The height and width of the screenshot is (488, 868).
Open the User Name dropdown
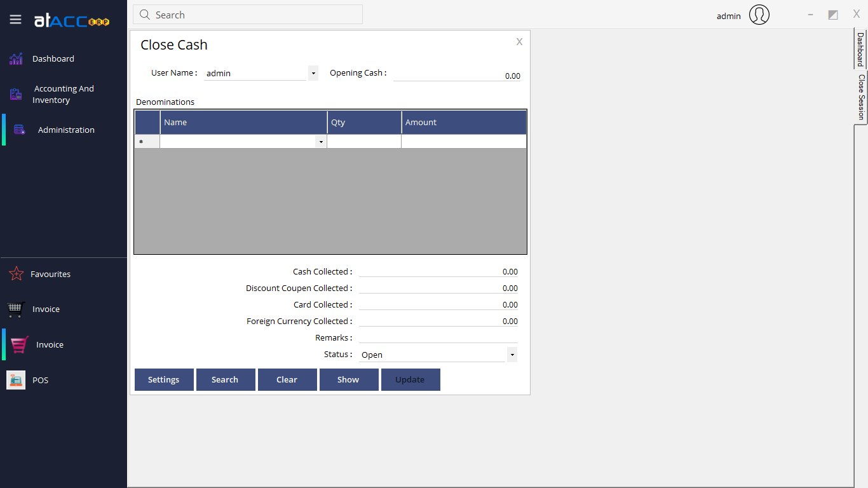pos(313,72)
